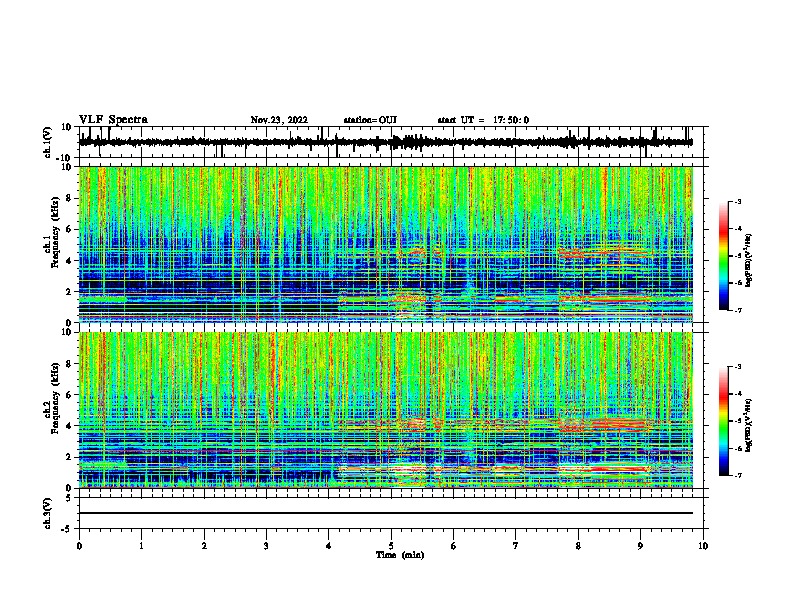Click the ch.2 color scale unit label
The image size is (792, 612).
749,426
